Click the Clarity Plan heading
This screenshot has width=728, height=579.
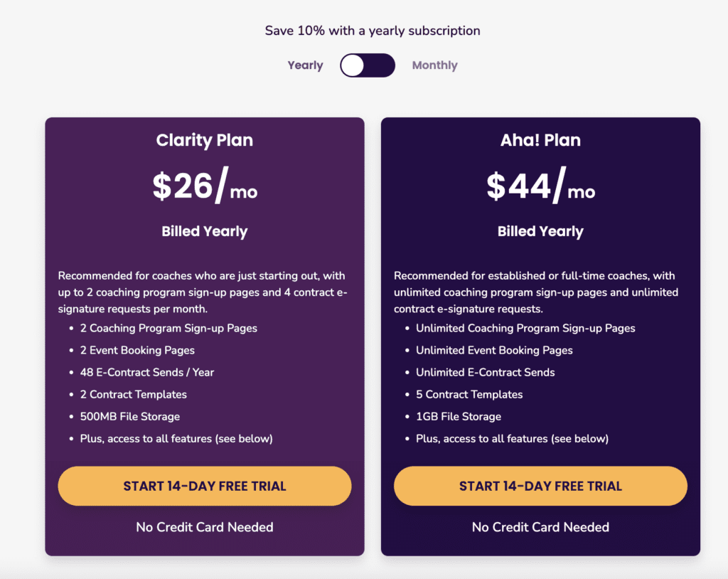(x=205, y=140)
